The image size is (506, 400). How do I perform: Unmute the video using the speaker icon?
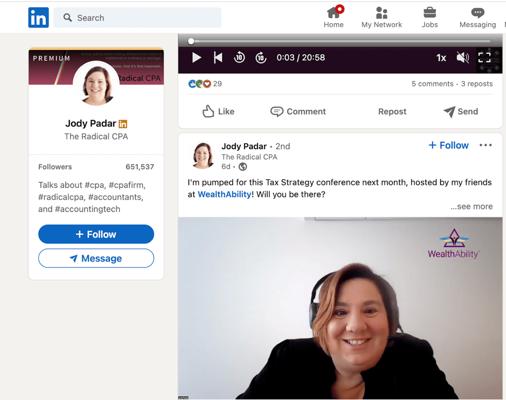tap(463, 58)
